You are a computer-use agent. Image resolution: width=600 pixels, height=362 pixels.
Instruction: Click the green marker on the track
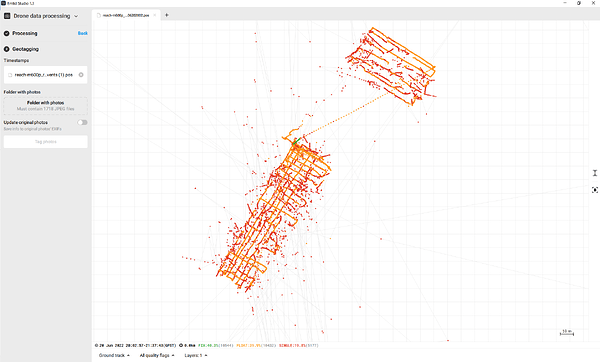coord(296,142)
